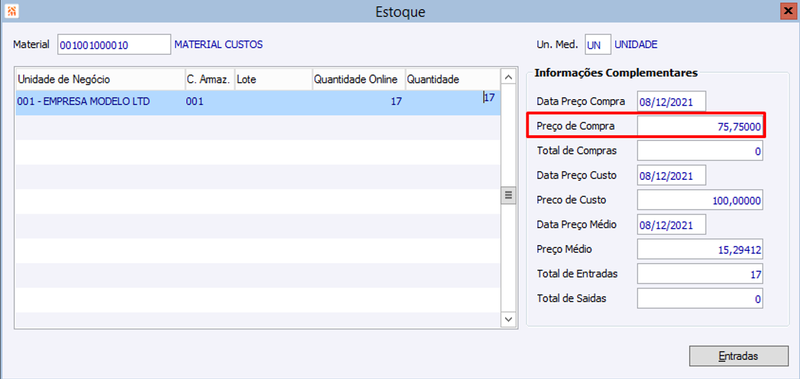Click the Material label

32,44
